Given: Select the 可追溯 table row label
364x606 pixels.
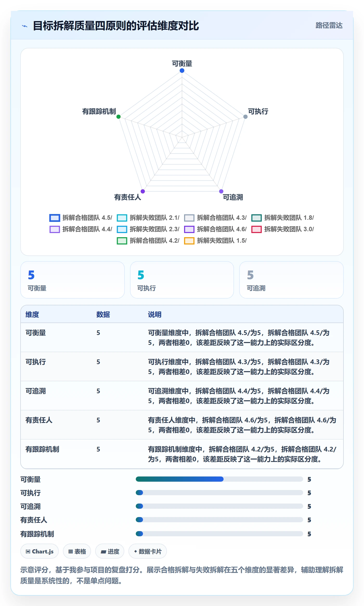Looking at the screenshot, I should (36, 391).
